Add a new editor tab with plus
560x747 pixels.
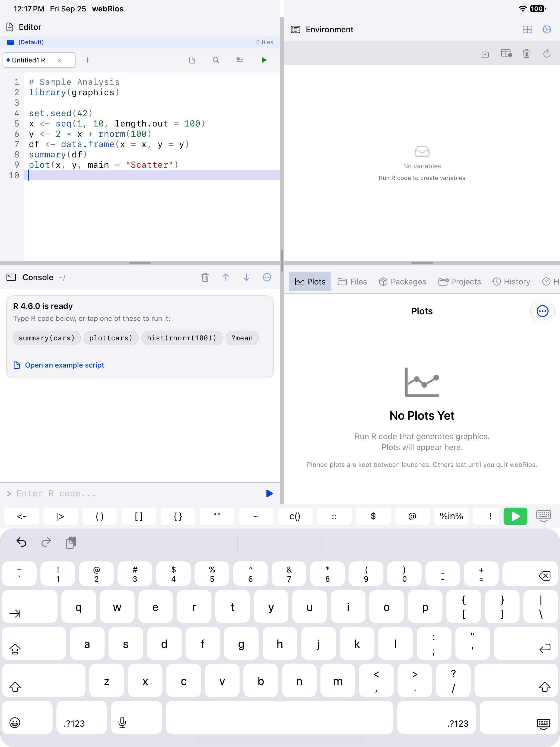point(87,60)
